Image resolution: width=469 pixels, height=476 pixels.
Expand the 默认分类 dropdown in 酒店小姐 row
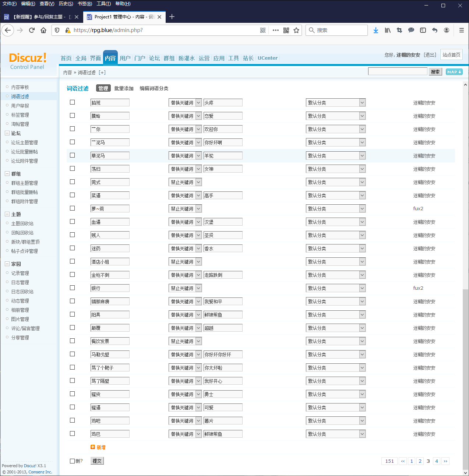[336, 262]
